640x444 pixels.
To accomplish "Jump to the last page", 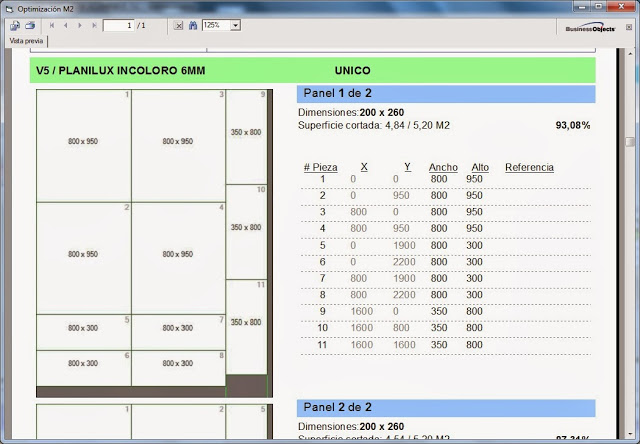I will [95, 24].
